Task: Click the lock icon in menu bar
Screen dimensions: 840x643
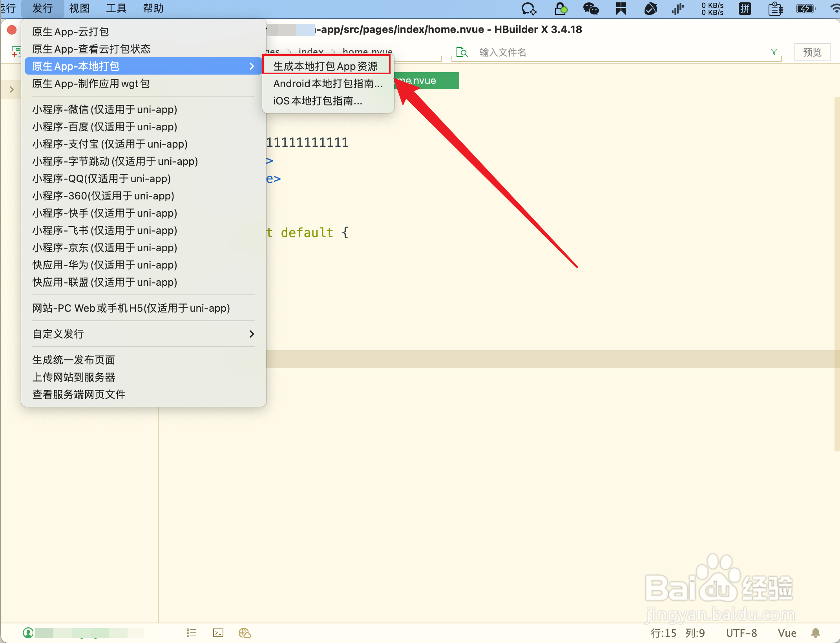Action: click(561, 8)
